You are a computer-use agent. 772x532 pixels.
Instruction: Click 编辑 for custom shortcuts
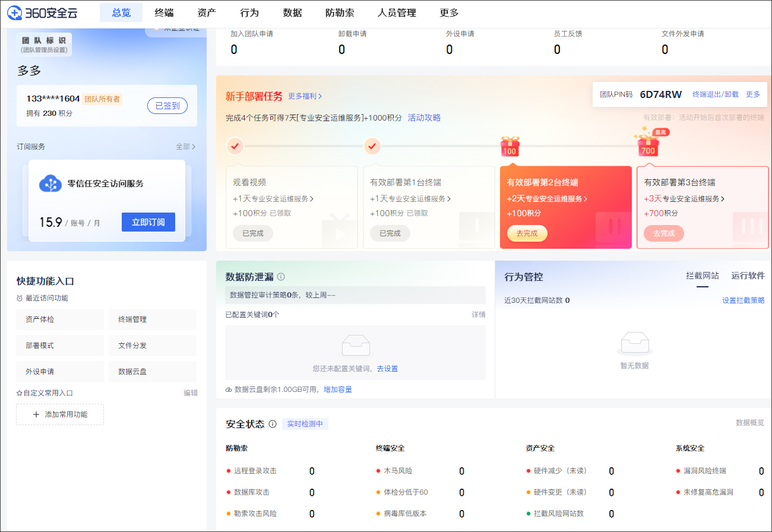[191, 393]
